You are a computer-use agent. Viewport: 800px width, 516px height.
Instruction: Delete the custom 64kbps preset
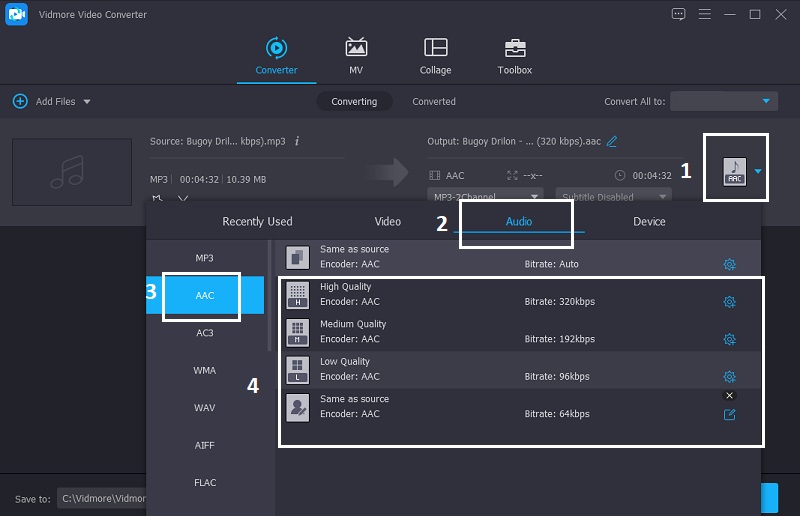point(729,396)
